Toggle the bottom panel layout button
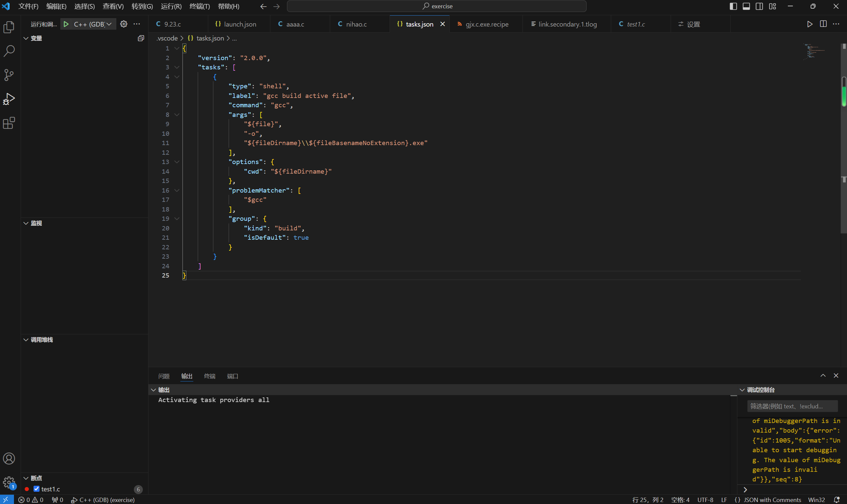The height and width of the screenshot is (504, 847). [x=746, y=6]
